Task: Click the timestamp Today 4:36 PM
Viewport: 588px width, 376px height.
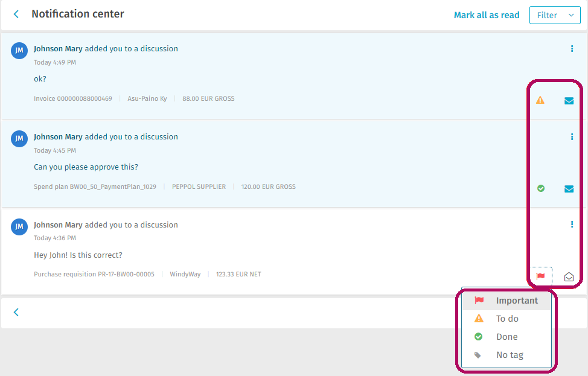Action: tap(55, 238)
